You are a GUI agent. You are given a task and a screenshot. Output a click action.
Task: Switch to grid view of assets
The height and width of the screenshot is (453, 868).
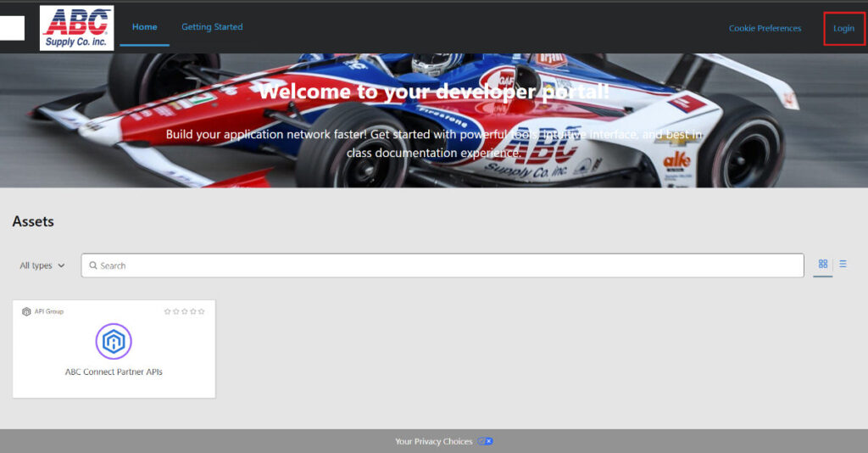(x=822, y=264)
